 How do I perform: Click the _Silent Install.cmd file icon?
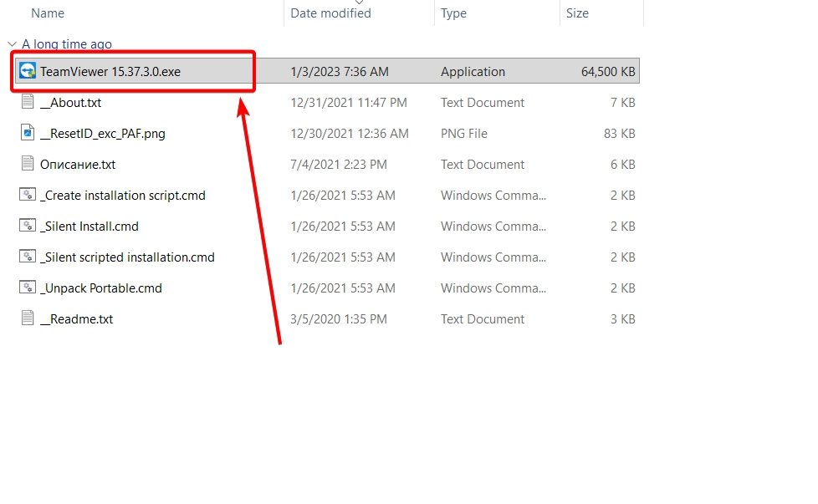coord(28,225)
